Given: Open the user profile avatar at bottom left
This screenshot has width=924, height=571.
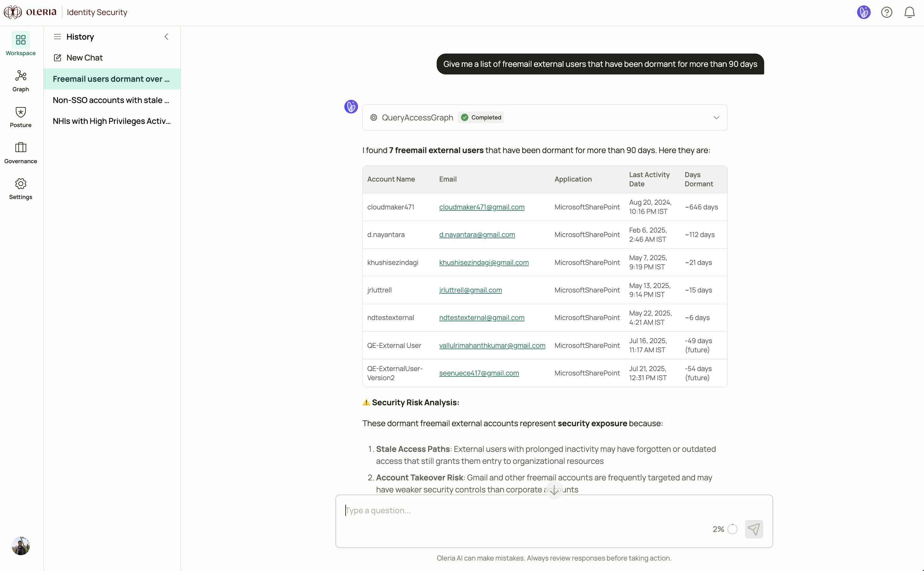Looking at the screenshot, I should tap(20, 546).
